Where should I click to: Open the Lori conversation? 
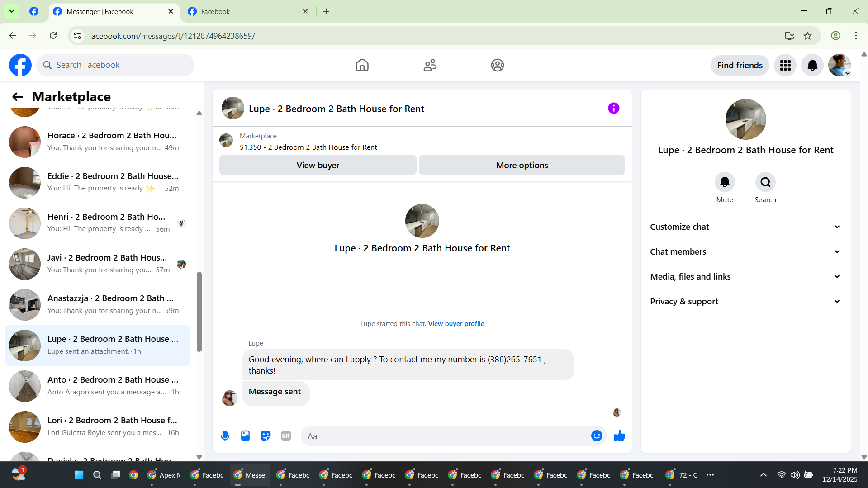97,427
